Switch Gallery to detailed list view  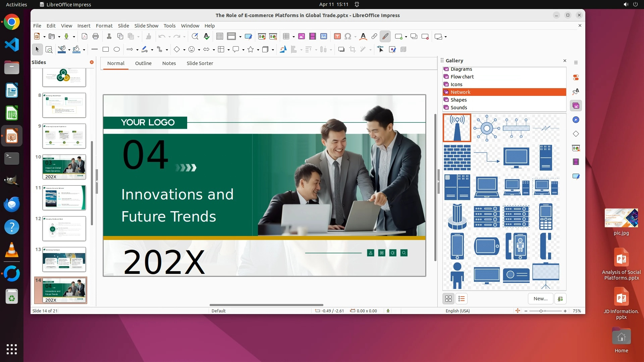pyautogui.click(x=462, y=299)
